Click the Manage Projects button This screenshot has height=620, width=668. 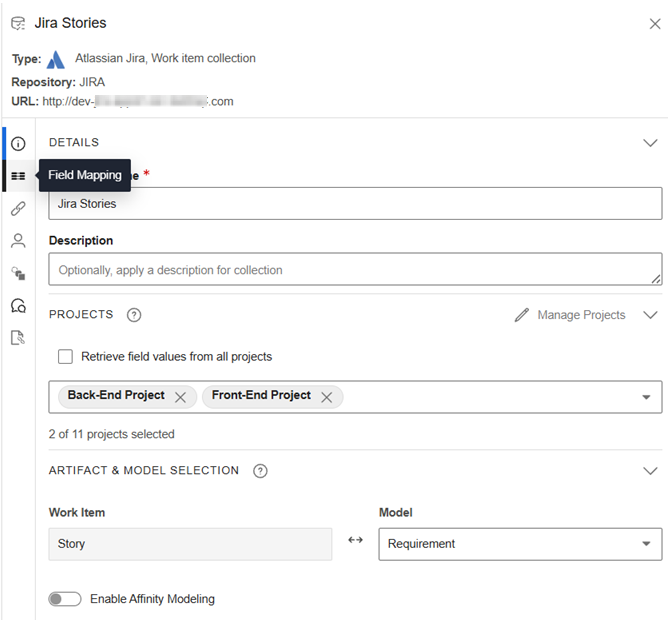click(x=570, y=315)
